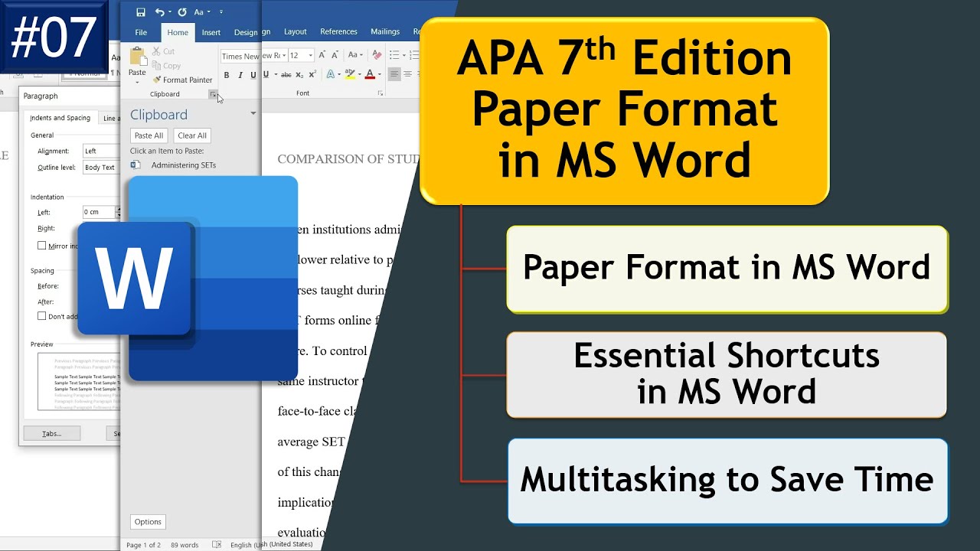The image size is (980, 551).
Task: Align text left in ribbon
Action: (394, 74)
